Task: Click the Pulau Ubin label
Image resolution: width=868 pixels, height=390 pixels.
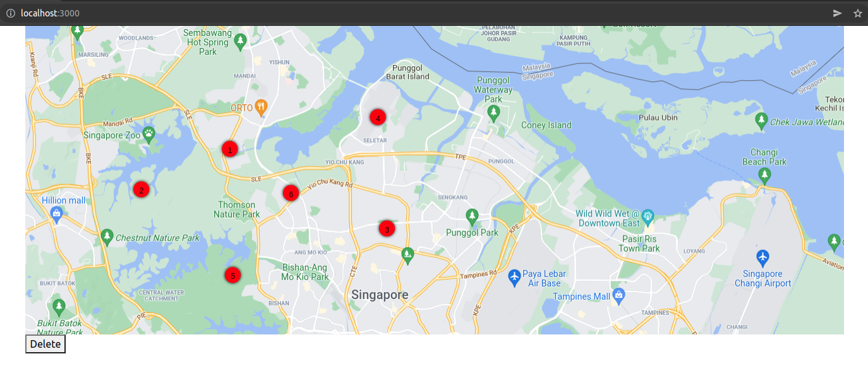Action: (658, 117)
